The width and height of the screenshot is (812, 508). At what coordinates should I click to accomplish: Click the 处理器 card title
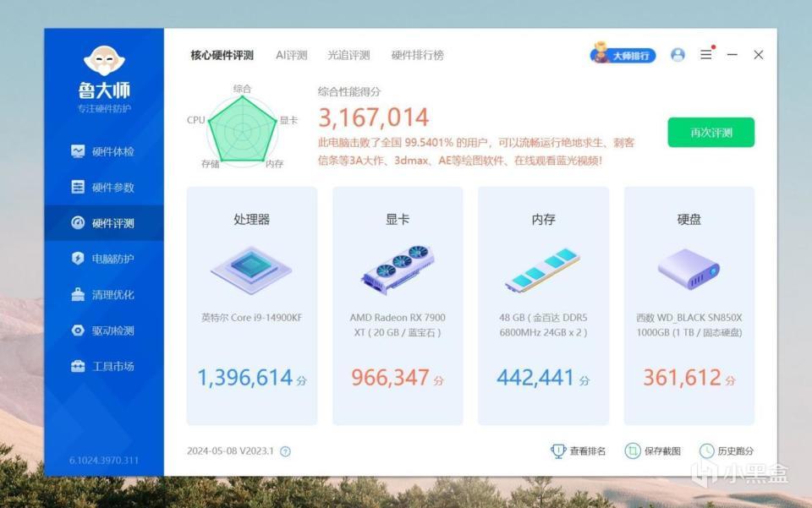[252, 219]
